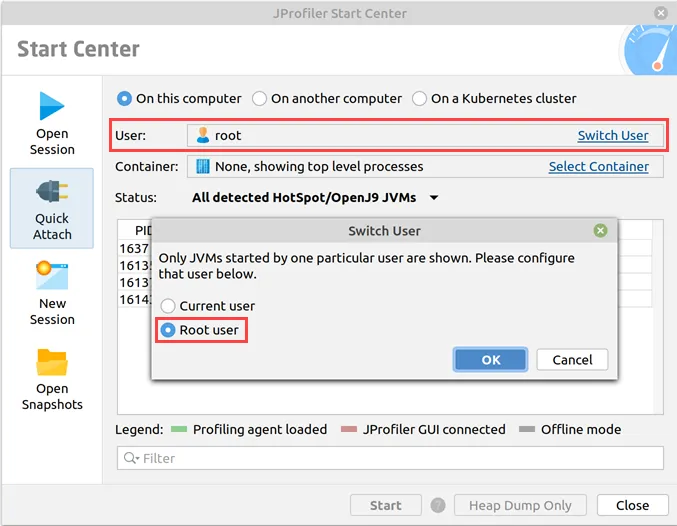Click the Select Container link
Image resolution: width=677 pixels, height=526 pixels.
click(x=598, y=166)
